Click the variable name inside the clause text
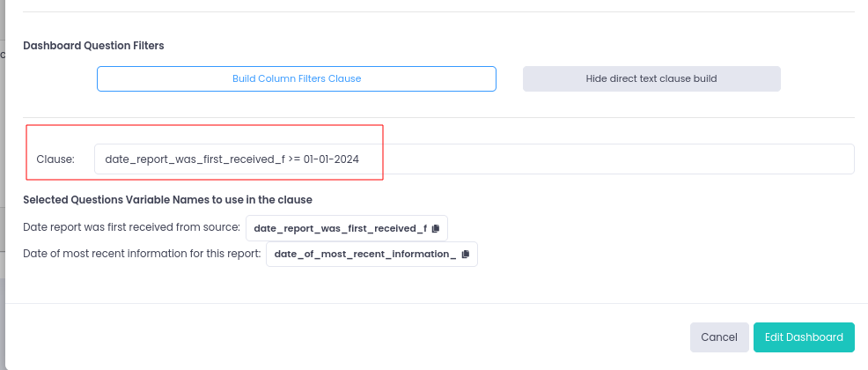 194,159
